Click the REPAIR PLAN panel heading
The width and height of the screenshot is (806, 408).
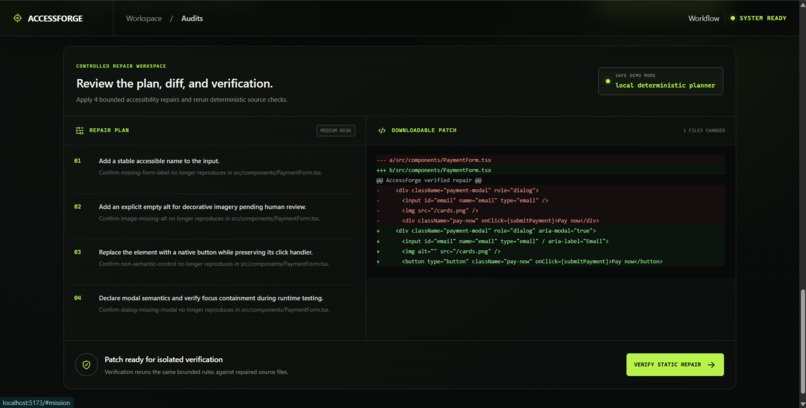click(x=109, y=131)
